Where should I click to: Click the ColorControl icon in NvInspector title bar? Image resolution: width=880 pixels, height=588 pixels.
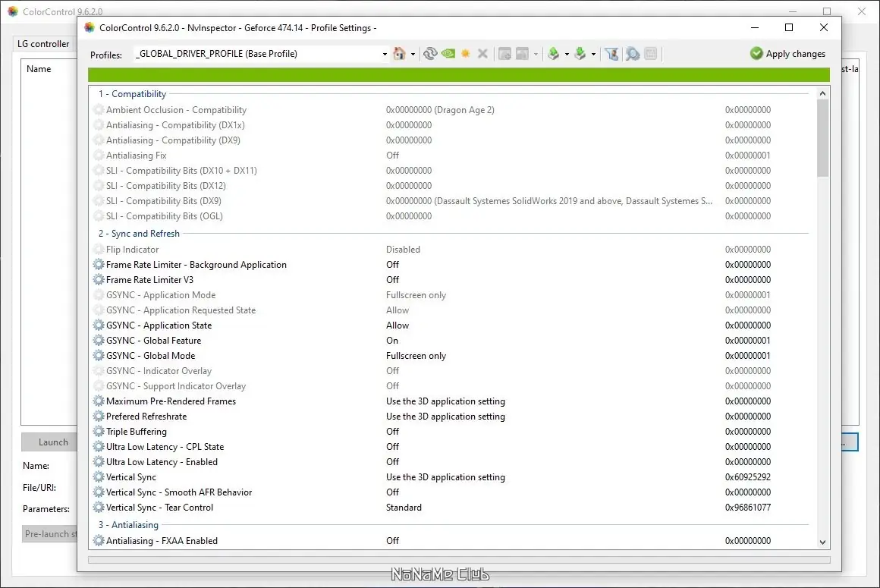[90, 27]
